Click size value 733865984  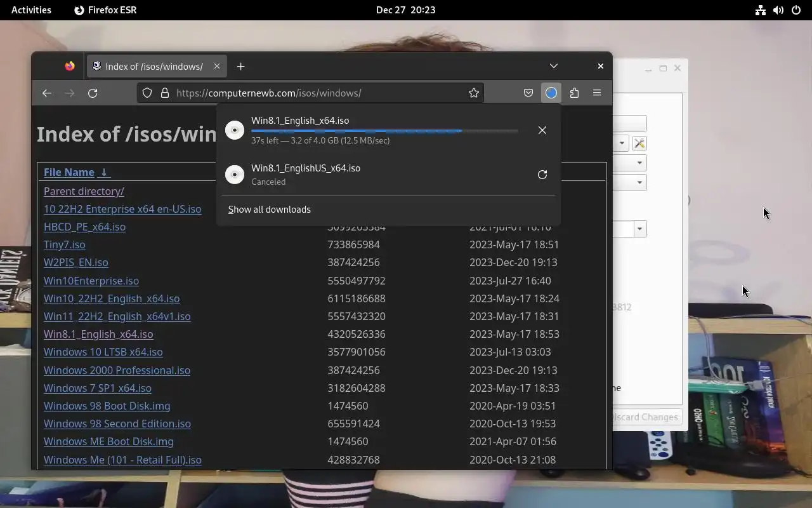click(x=353, y=244)
